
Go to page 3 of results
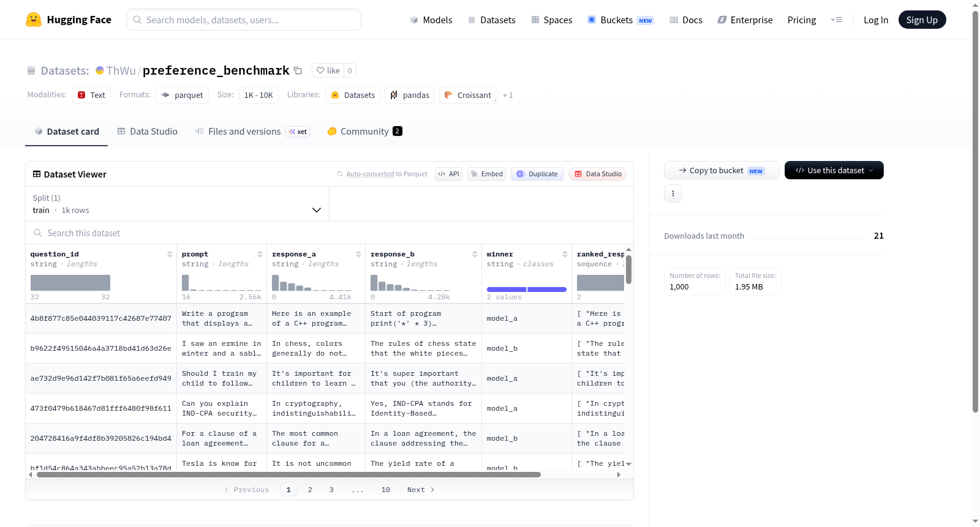(x=331, y=490)
